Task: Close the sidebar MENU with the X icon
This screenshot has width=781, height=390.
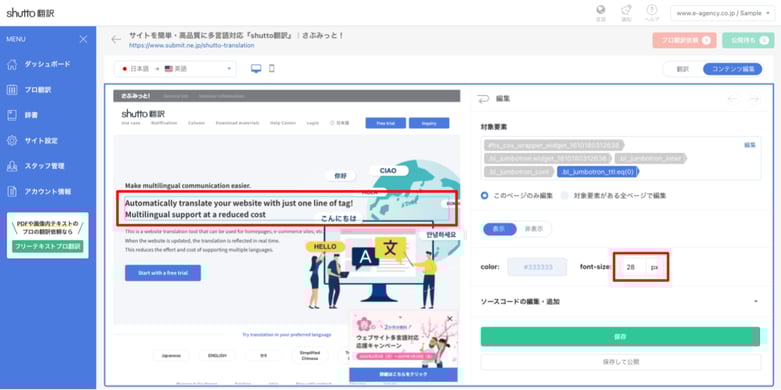Action: coord(83,39)
